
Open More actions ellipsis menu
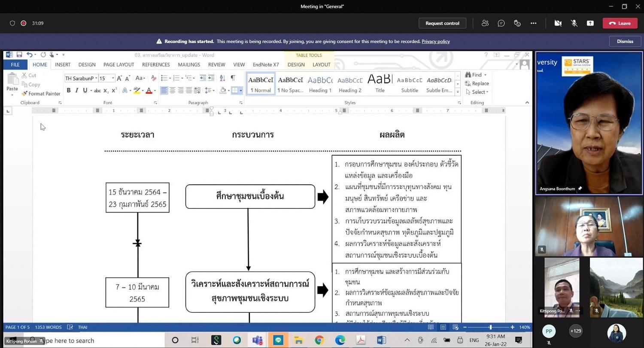click(x=534, y=23)
